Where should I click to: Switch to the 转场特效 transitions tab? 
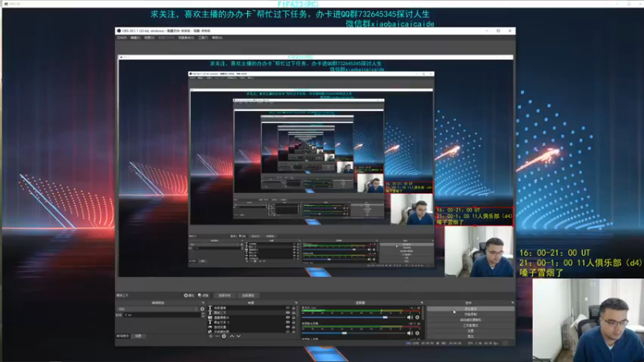123,335
